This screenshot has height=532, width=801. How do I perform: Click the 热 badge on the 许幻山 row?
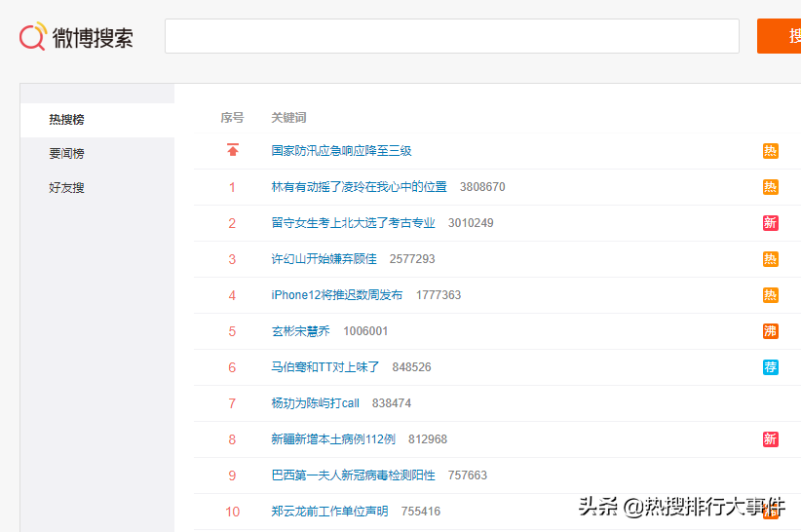(x=770, y=259)
